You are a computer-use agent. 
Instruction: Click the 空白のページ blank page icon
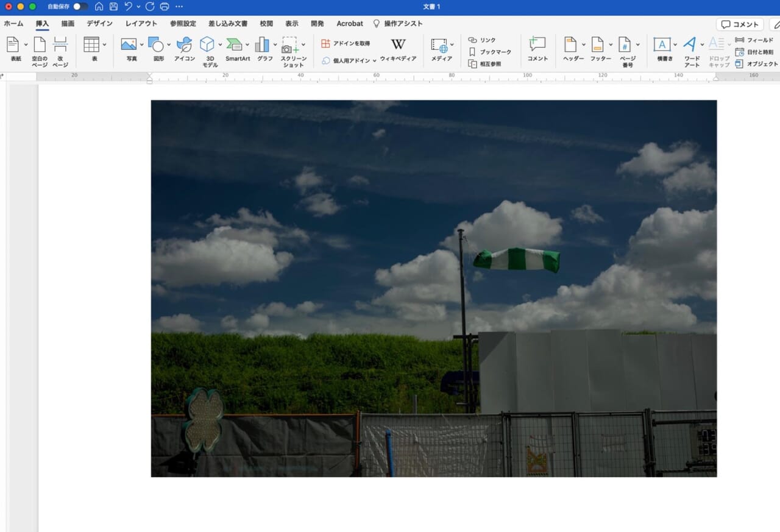(40, 45)
